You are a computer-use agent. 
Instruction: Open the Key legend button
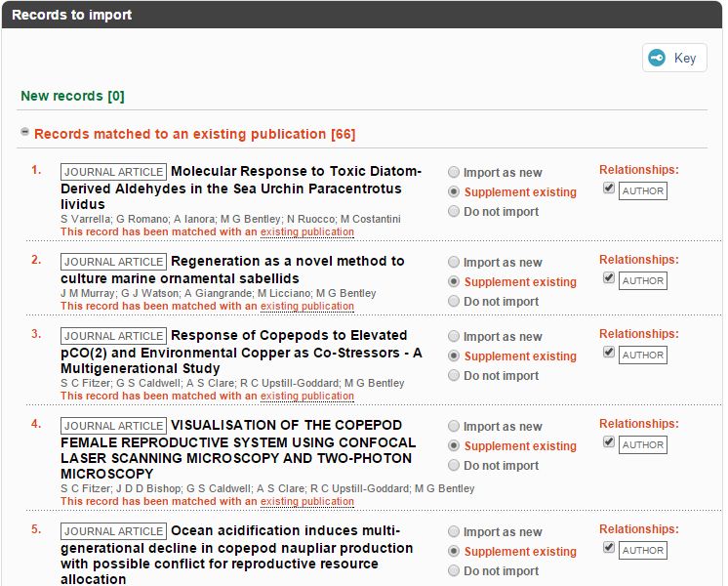click(x=674, y=58)
